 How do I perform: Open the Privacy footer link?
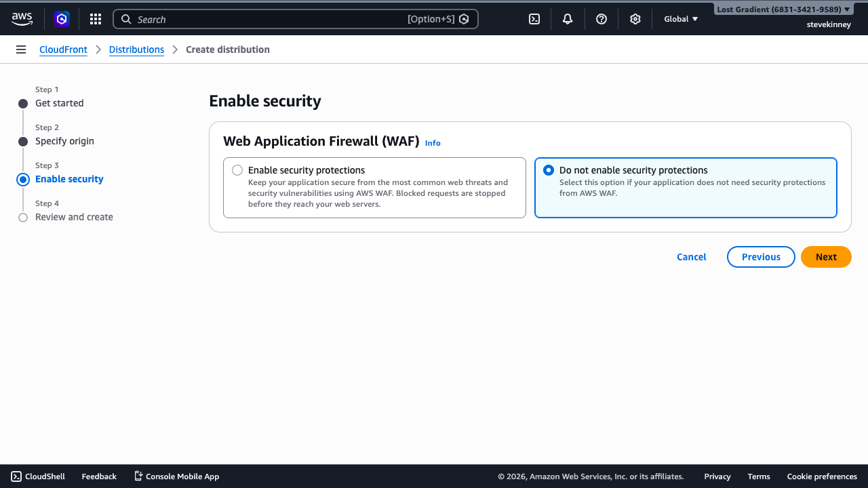[717, 476]
